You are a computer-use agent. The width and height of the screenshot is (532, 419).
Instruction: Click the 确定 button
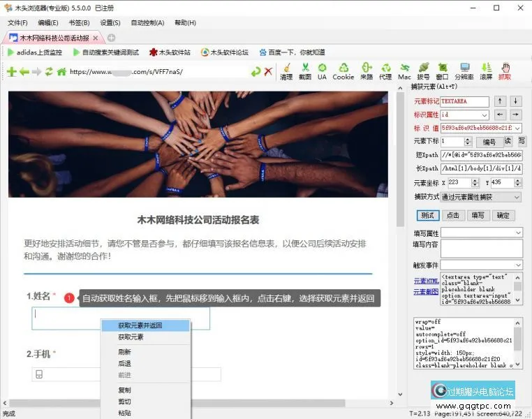503,216
